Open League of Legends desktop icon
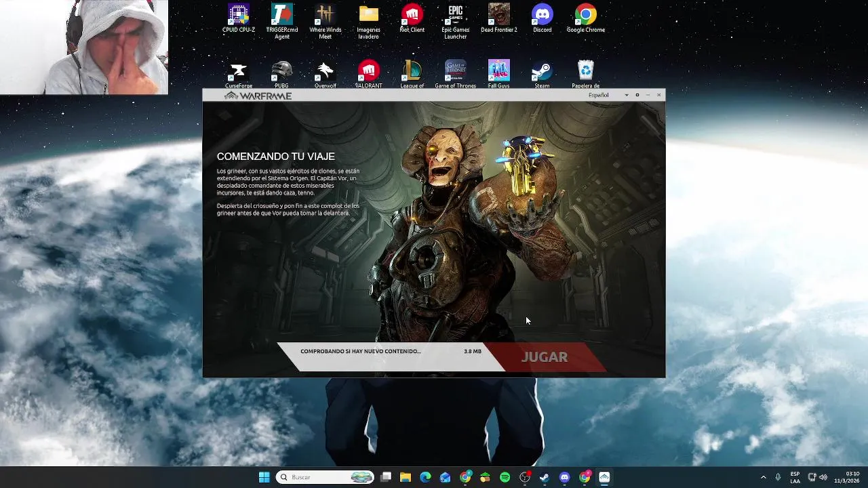This screenshot has height=488, width=868. tap(412, 75)
